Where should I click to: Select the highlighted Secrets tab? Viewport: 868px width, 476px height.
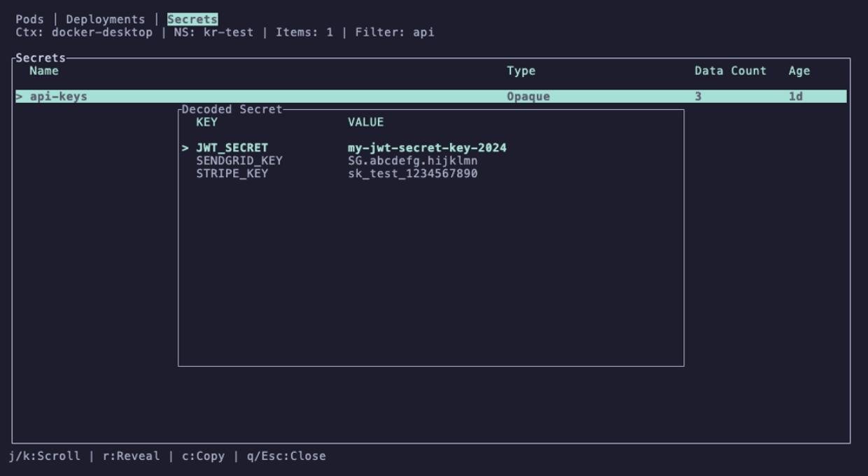(x=192, y=20)
